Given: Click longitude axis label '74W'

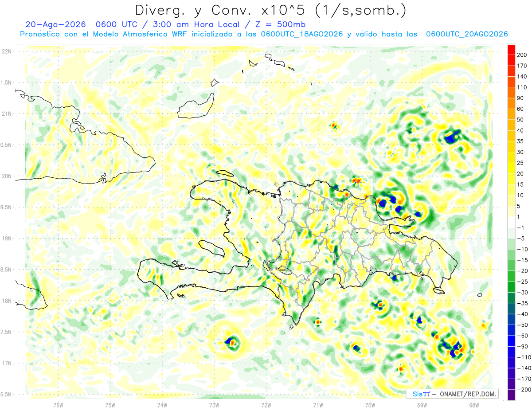Looking at the screenshot, I should (162, 405).
